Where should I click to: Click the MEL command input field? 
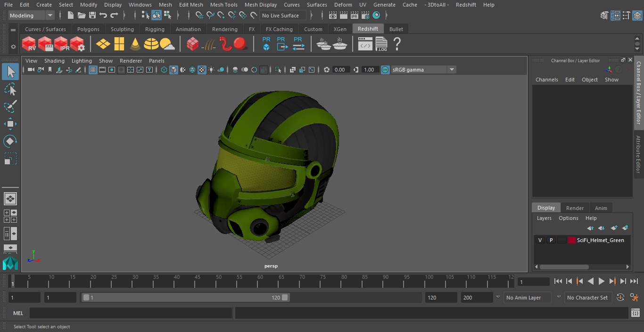131,313
